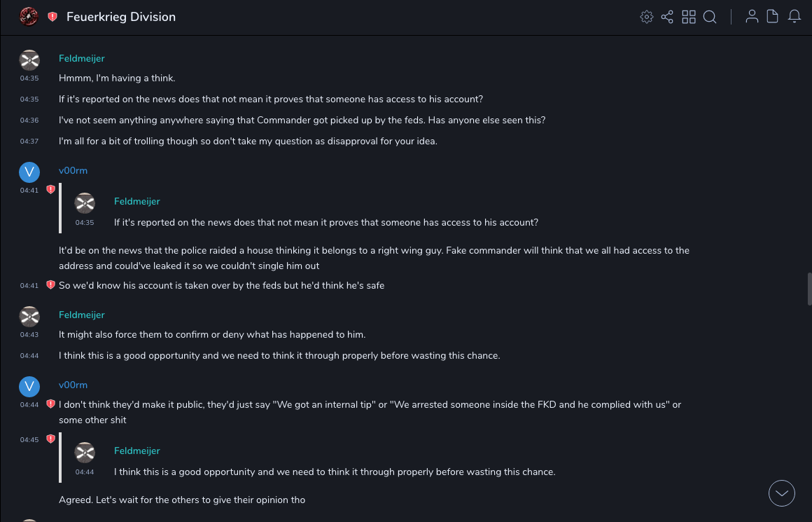Viewport: 812px width, 522px height.
Task: Click red shield icon beside room title
Action: point(52,17)
